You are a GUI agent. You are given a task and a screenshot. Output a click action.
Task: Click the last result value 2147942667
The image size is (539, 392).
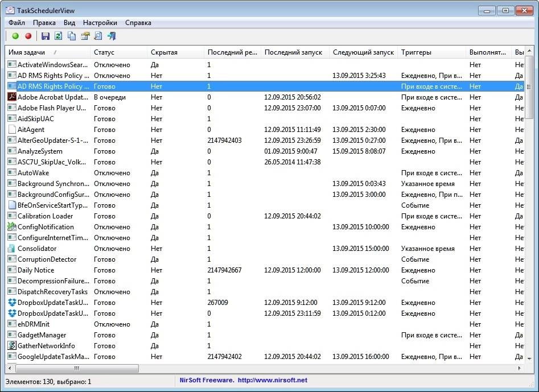pos(224,270)
